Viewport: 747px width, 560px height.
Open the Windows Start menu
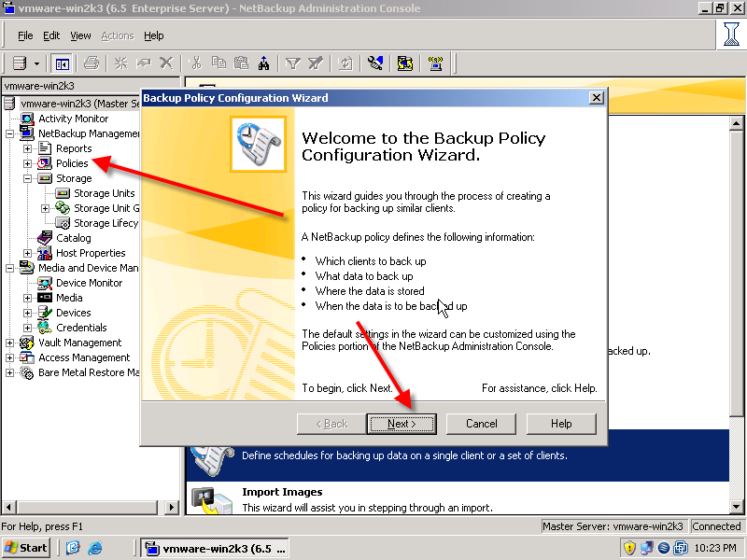[26, 548]
